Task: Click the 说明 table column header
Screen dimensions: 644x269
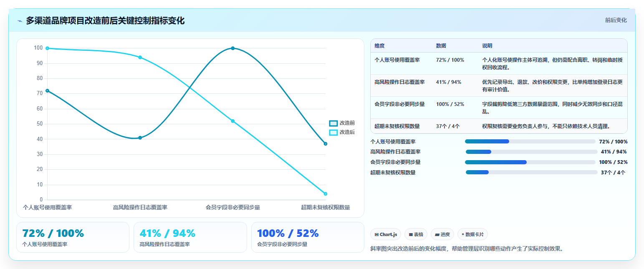Action: point(487,46)
